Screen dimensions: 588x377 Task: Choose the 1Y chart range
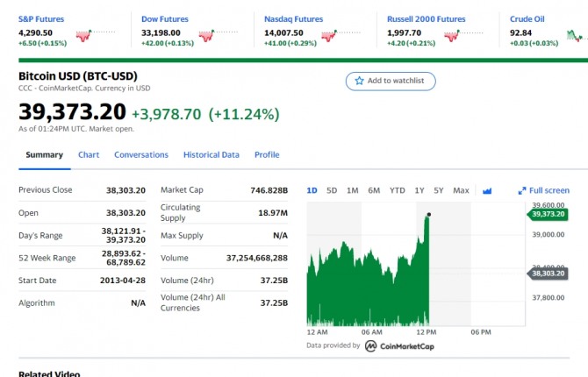coord(419,190)
